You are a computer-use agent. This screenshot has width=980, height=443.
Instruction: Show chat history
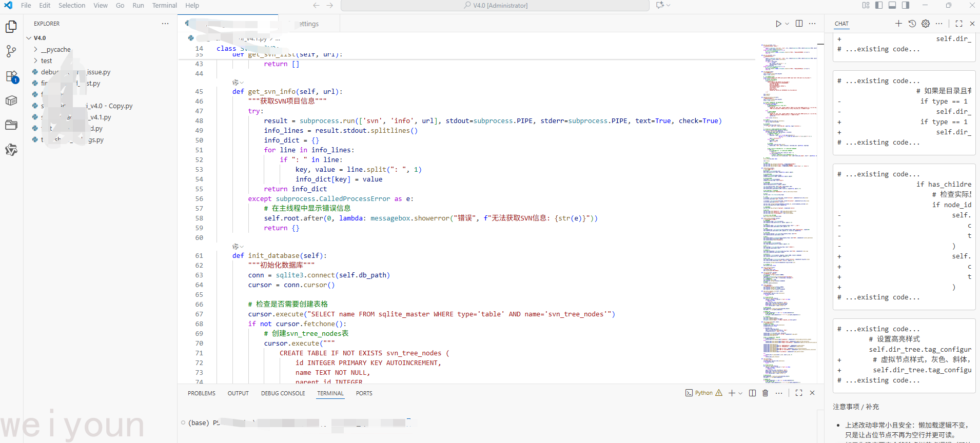pyautogui.click(x=912, y=24)
